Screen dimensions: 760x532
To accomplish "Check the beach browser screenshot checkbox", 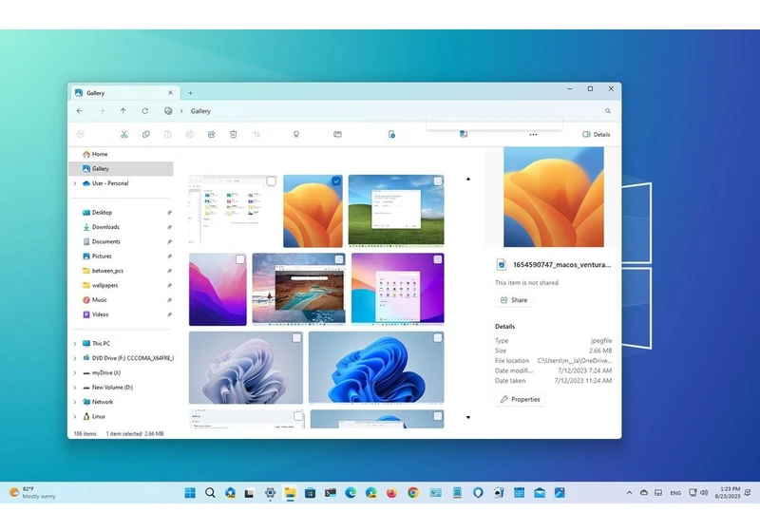I will 339,259.
